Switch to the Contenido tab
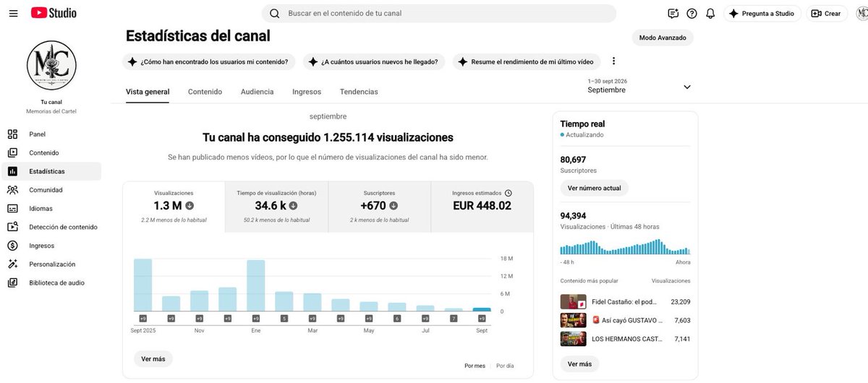 click(205, 92)
